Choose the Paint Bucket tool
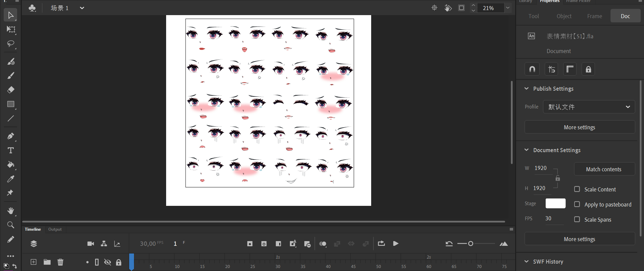 click(x=10, y=165)
